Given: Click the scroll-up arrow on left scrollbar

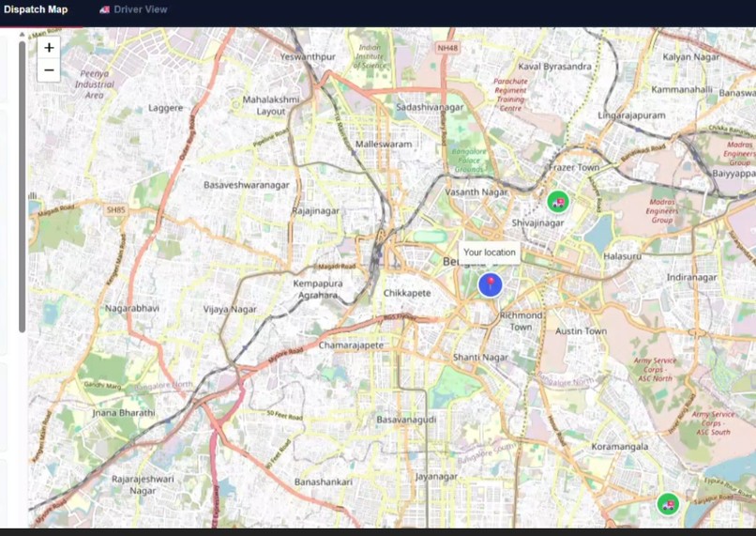Looking at the screenshot, I should (x=22, y=35).
